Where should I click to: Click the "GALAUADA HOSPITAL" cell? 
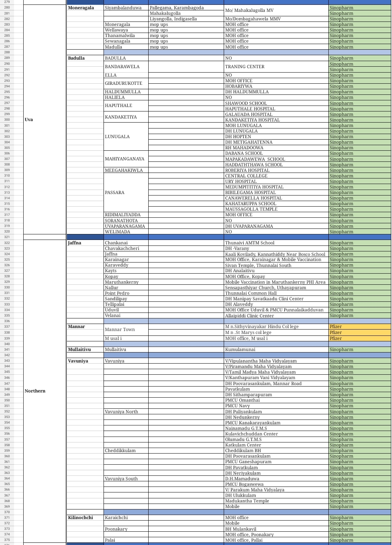coord(276,114)
